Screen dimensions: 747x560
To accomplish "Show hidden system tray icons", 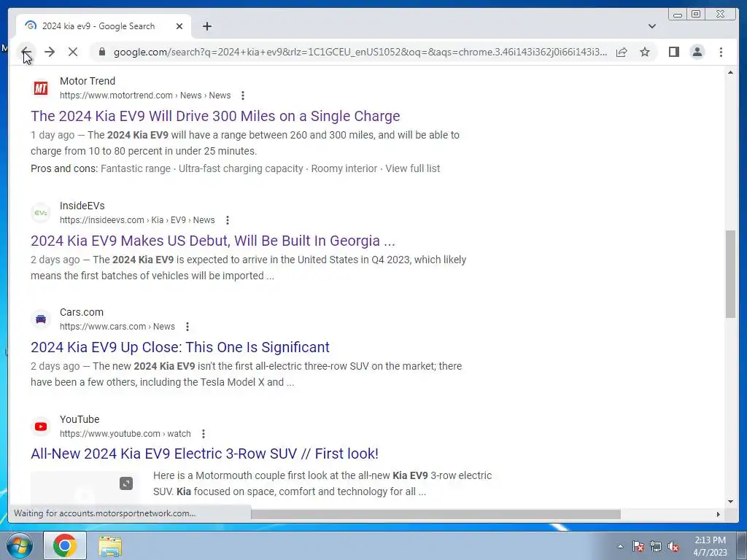I will point(620,546).
